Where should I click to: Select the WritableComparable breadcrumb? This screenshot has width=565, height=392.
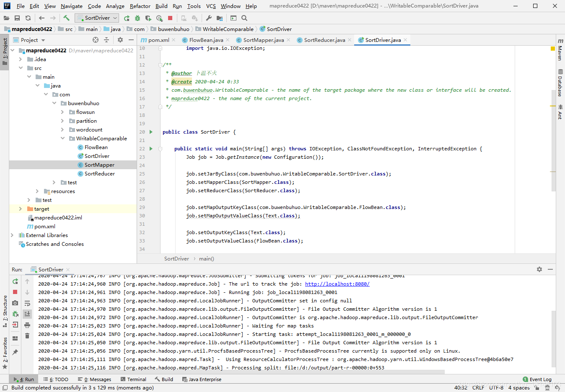click(x=224, y=29)
